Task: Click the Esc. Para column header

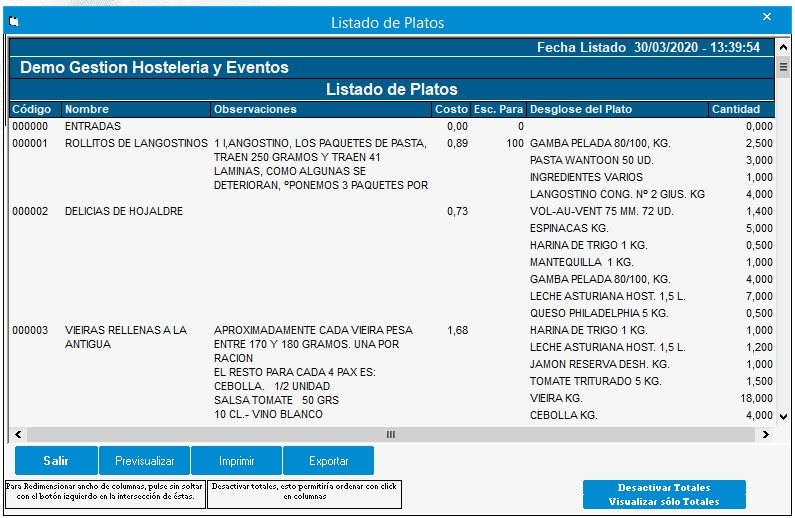Action: (498, 109)
